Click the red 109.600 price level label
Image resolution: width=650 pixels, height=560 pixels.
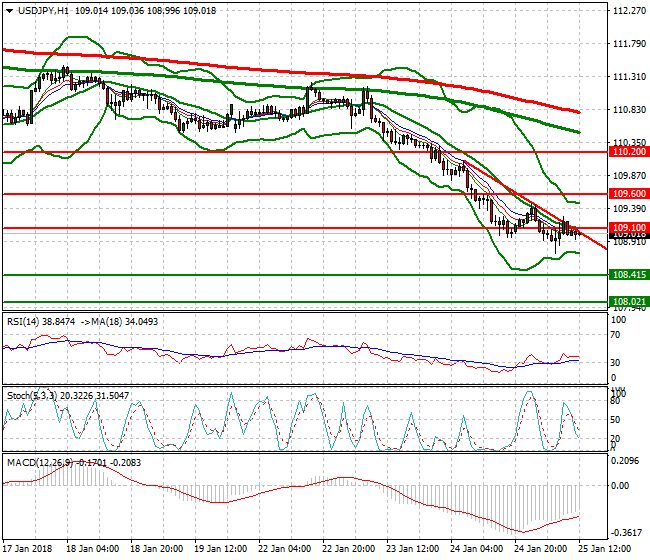point(629,194)
